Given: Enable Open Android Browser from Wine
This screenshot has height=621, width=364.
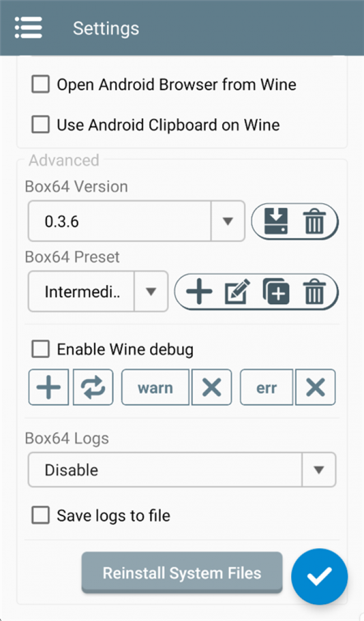Looking at the screenshot, I should [x=40, y=85].
